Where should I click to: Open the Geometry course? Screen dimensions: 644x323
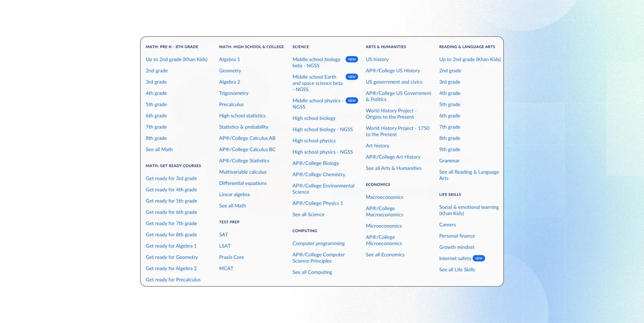tap(230, 71)
